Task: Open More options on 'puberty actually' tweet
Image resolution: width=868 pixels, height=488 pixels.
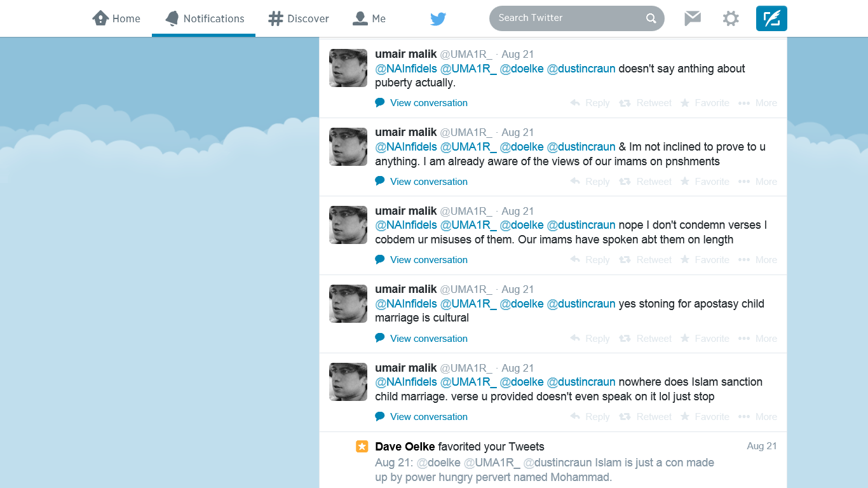Action: click(x=757, y=103)
